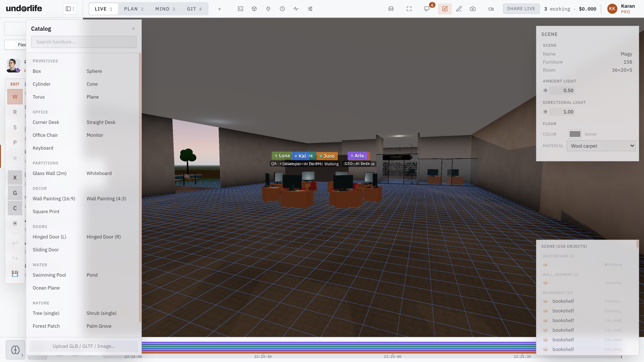Screen dimensions: 644x362
Task: Take a screenshot with camera icon
Action: [x=473, y=9]
